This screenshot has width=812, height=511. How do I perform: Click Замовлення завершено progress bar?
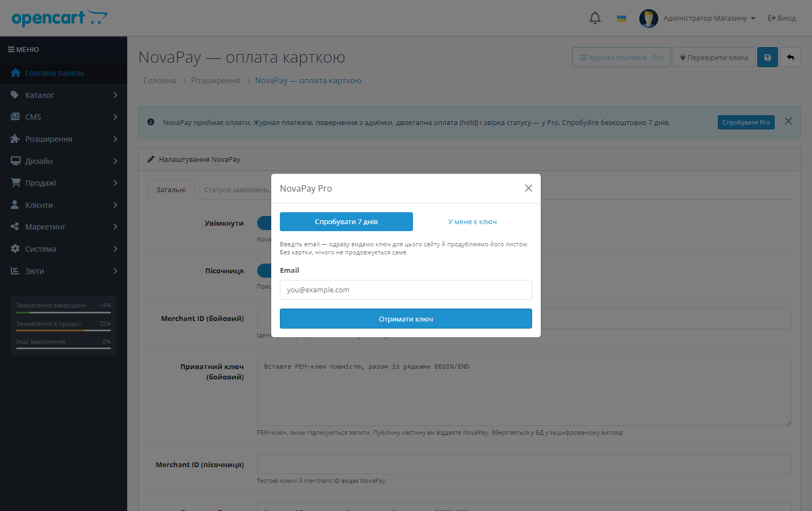tap(63, 312)
